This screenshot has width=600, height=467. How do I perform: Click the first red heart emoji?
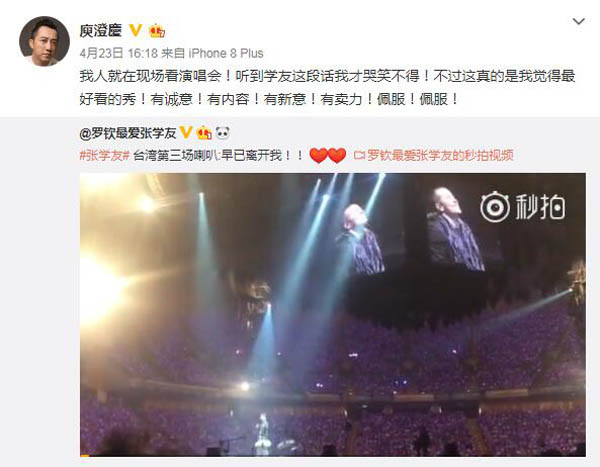(318, 155)
